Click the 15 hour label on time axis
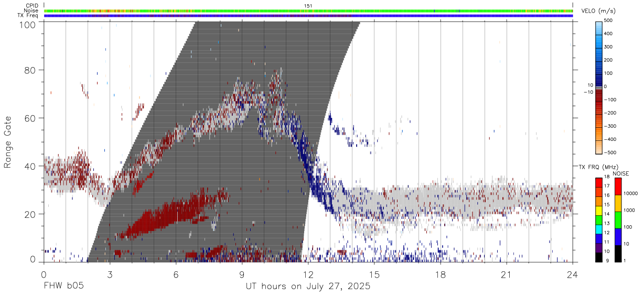This screenshot has height=297, width=644. pos(374,274)
